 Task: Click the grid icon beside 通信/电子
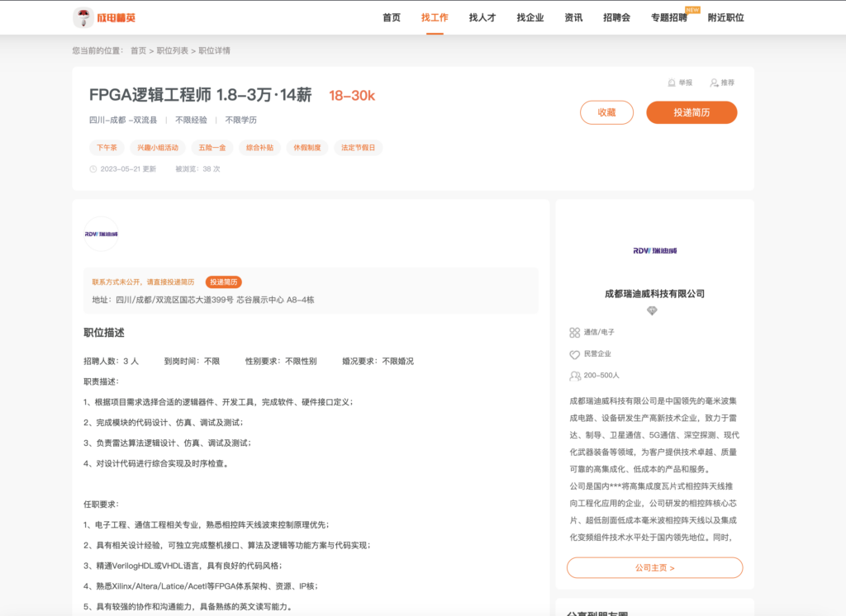click(x=574, y=333)
